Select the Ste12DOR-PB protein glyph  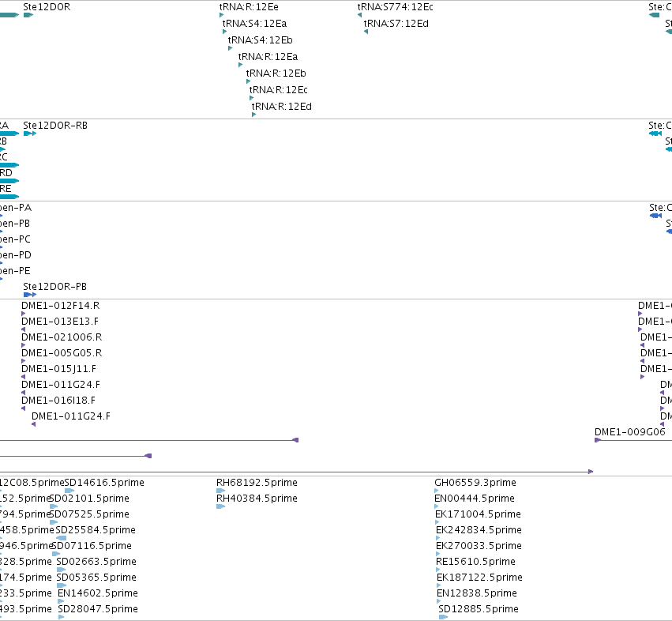pos(30,295)
